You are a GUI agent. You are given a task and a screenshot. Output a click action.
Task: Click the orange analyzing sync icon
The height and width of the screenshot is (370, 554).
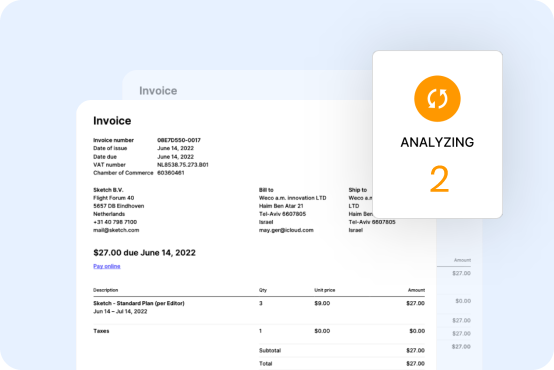tap(437, 99)
